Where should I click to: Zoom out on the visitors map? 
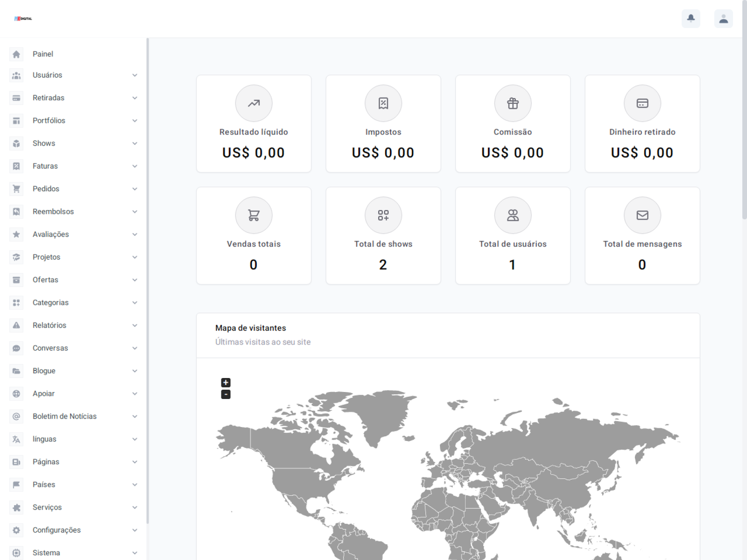tap(226, 394)
